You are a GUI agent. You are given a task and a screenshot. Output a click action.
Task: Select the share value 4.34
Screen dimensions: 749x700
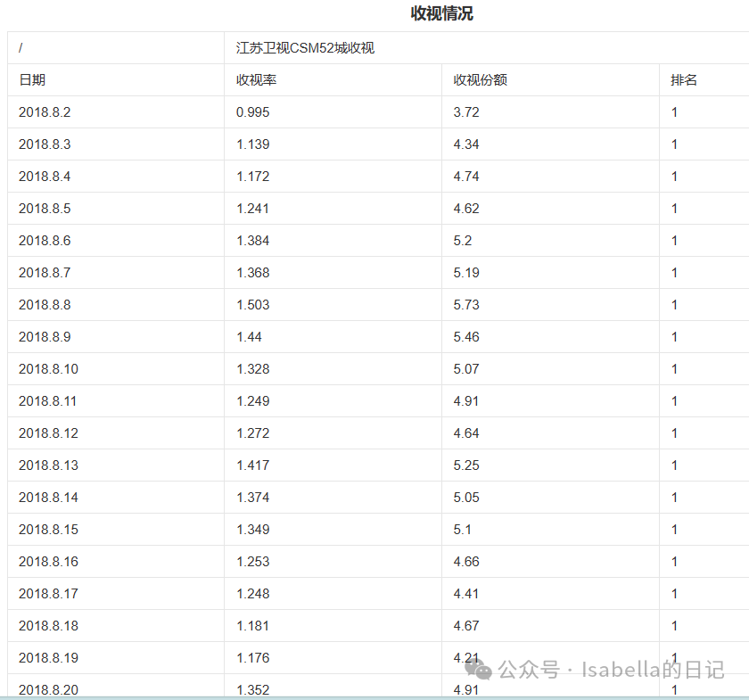click(466, 144)
